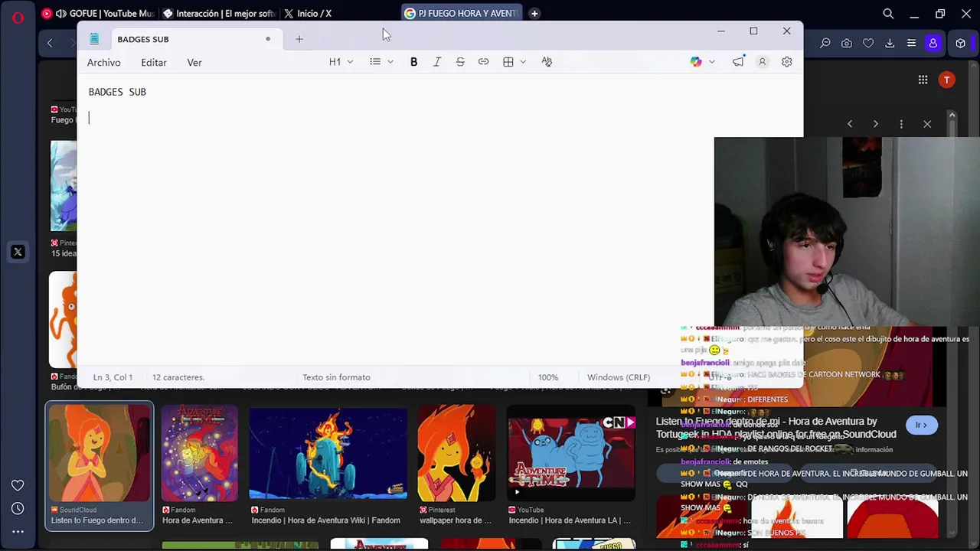The image size is (980, 551).
Task: Expand the table options arrow
Action: coord(523,62)
